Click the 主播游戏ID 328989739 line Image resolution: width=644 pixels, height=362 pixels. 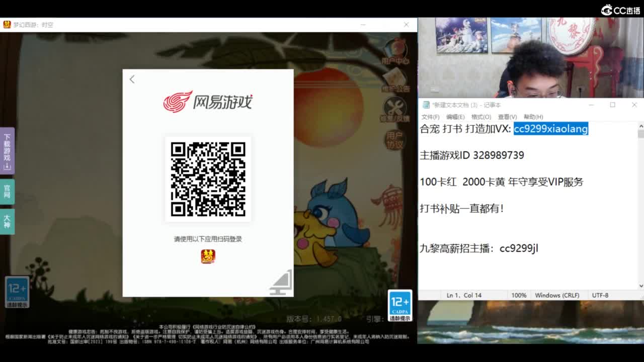click(x=472, y=155)
